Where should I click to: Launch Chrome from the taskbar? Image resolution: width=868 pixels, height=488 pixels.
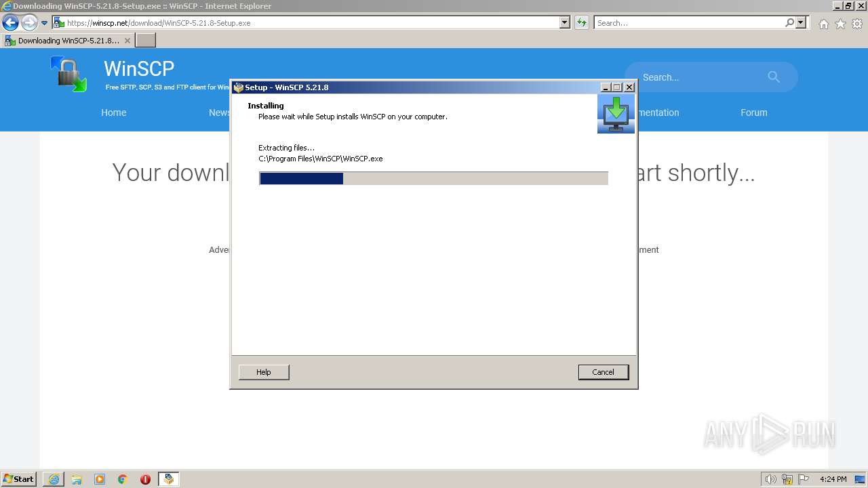tap(123, 479)
